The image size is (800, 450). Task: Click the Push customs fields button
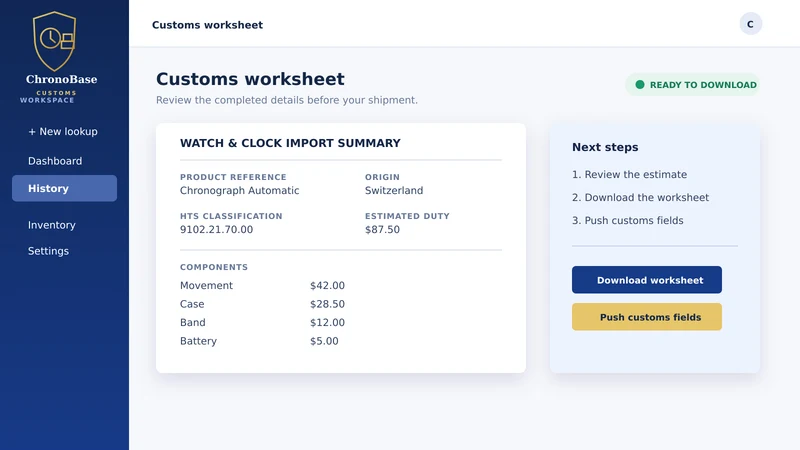[x=646, y=317]
